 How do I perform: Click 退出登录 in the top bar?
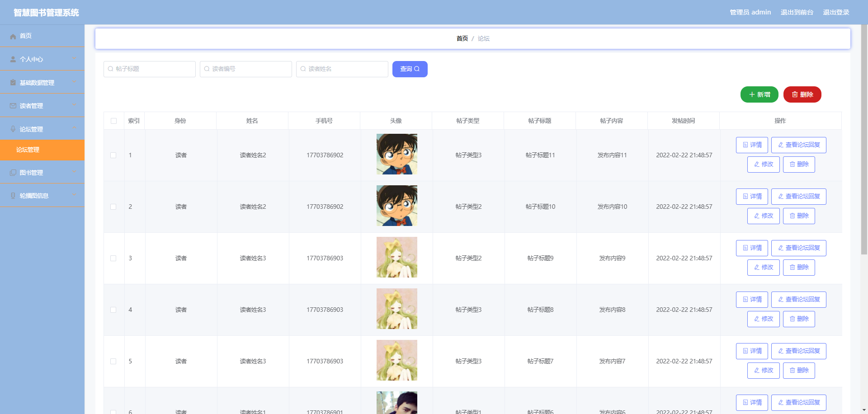pos(836,12)
